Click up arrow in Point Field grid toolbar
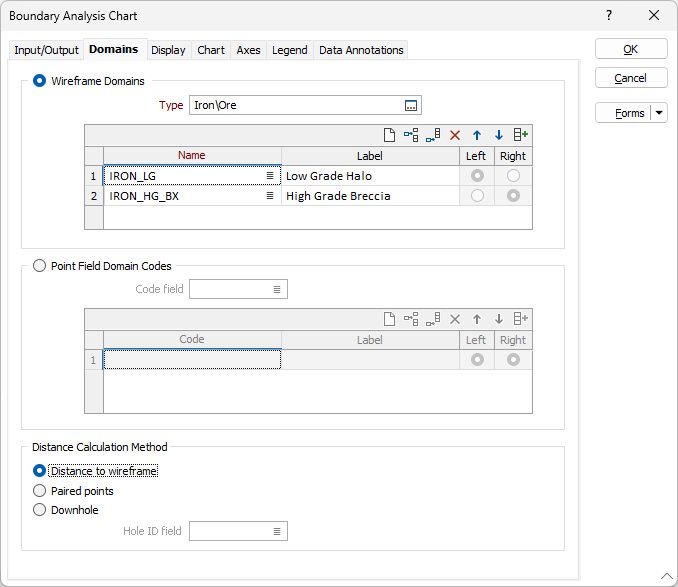This screenshot has width=678, height=587. (x=477, y=319)
